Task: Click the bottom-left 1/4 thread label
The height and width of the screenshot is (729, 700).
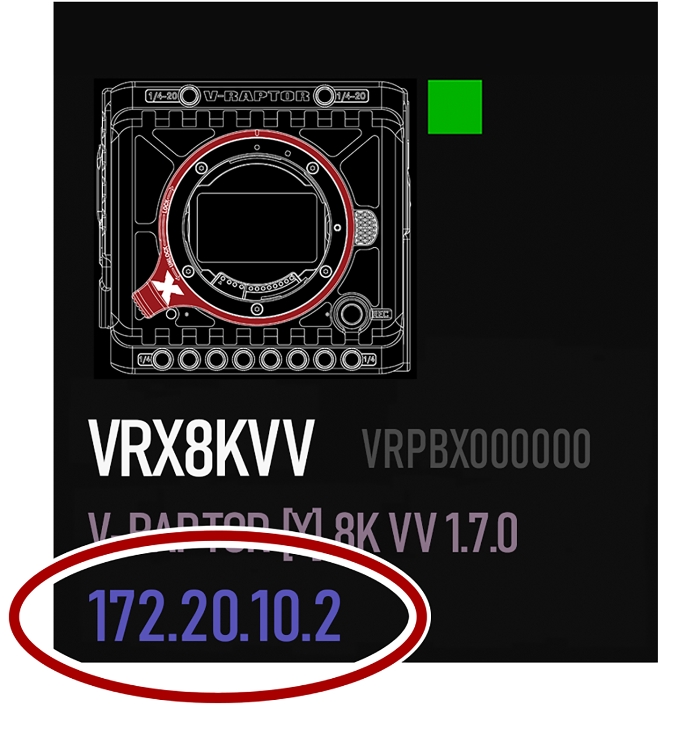Action: point(145,359)
